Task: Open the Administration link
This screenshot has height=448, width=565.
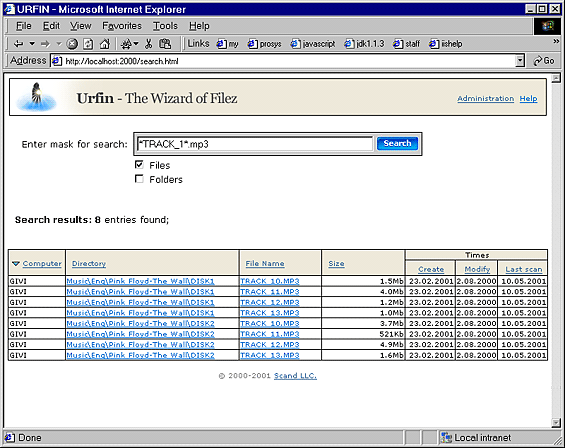Action: click(x=485, y=98)
